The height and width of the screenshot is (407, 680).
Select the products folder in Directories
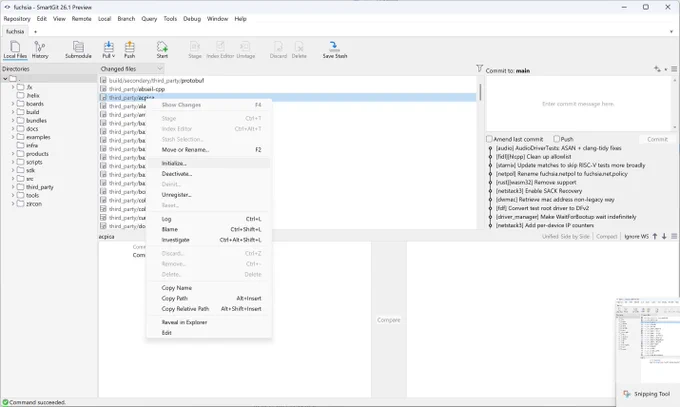click(x=37, y=154)
